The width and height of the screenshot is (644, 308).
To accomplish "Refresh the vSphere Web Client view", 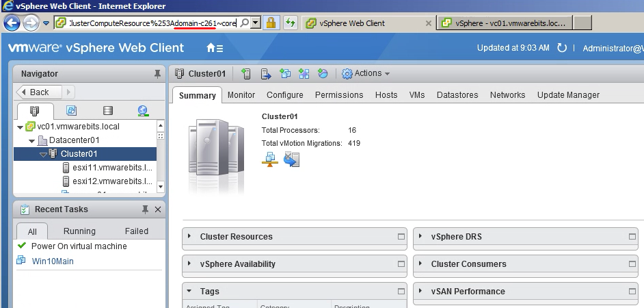I will pos(561,48).
